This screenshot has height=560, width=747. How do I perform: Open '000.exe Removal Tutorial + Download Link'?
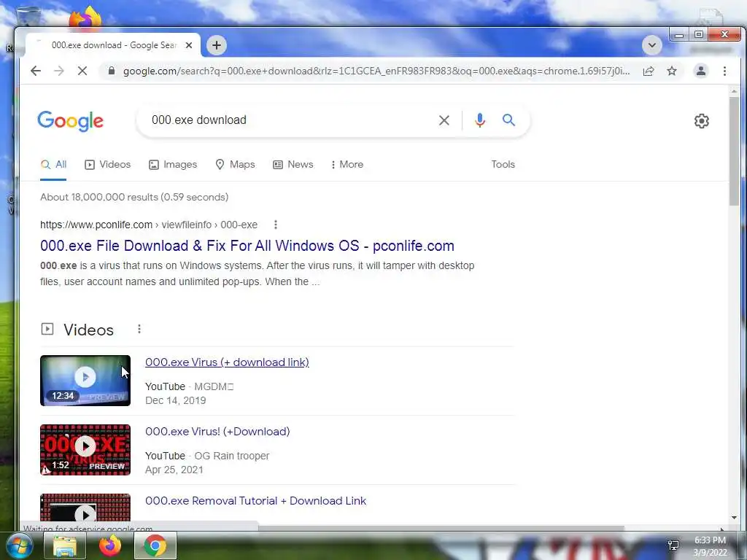point(256,501)
